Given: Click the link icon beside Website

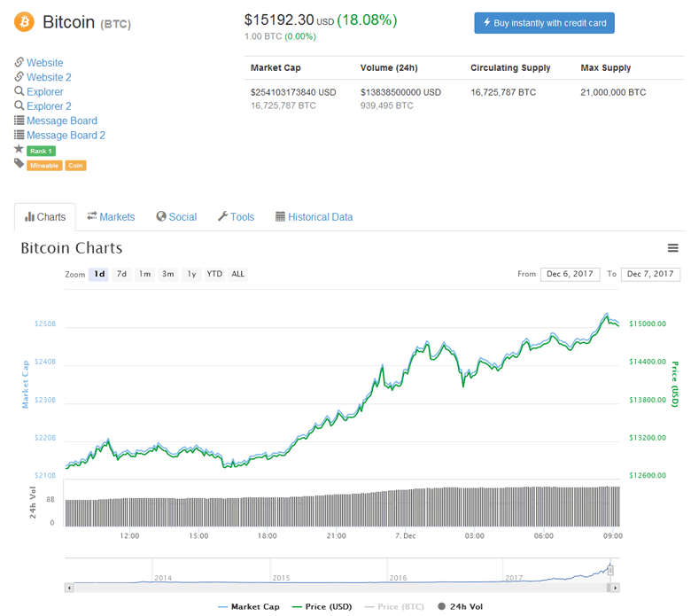Looking at the screenshot, I should coord(19,63).
